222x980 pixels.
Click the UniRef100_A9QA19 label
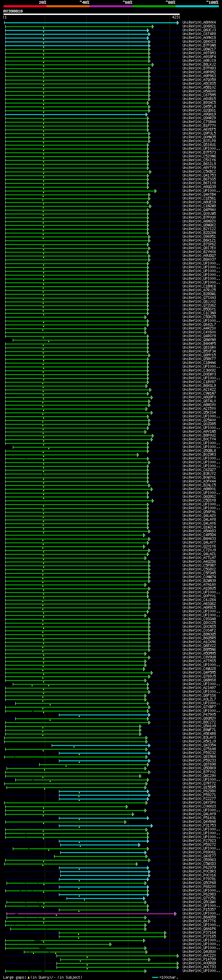(x=199, y=114)
